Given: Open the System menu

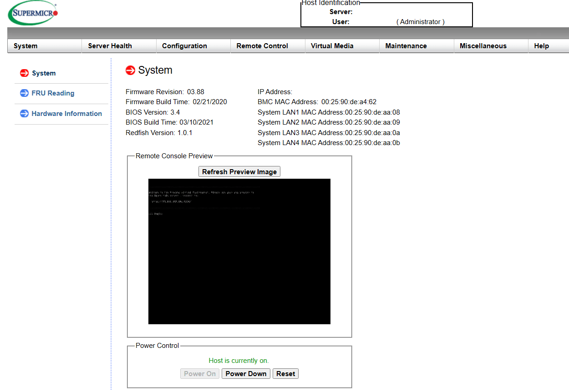Looking at the screenshot, I should point(45,46).
